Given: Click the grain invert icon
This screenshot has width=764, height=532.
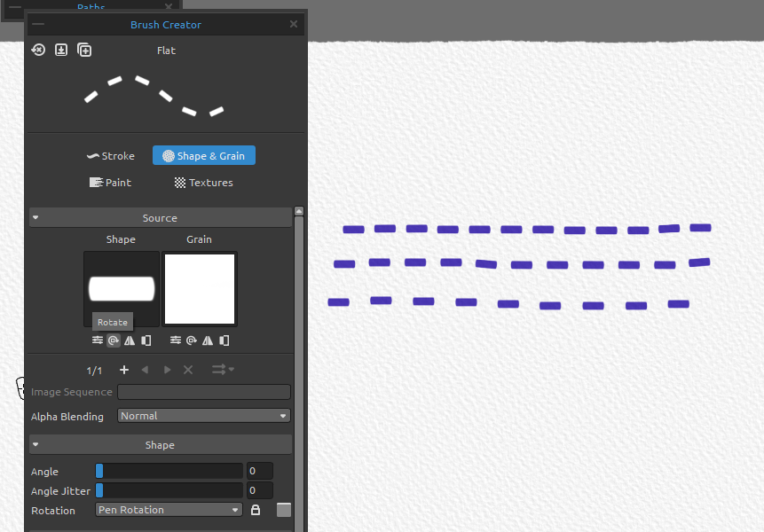Looking at the screenshot, I should tap(224, 340).
